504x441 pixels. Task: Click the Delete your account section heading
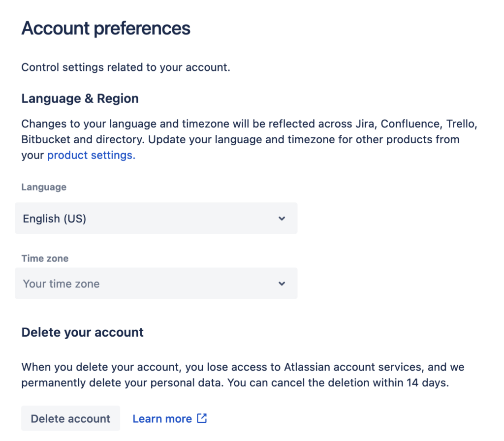pyautogui.click(x=82, y=332)
